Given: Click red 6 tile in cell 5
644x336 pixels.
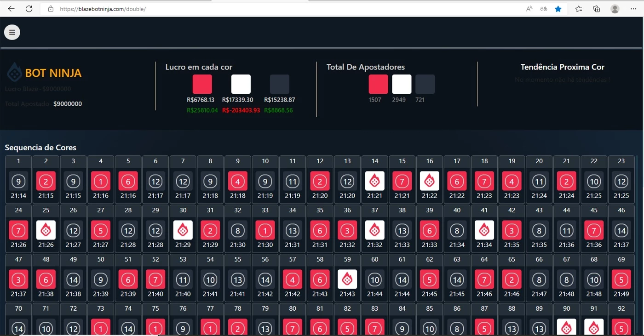Looking at the screenshot, I should pyautogui.click(x=128, y=181).
